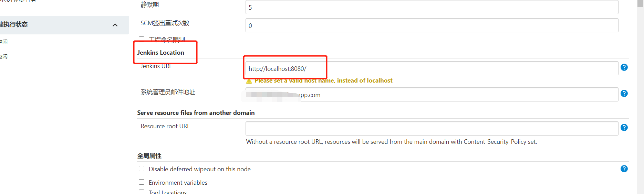Click the Jenkins URL text field
This screenshot has height=194, width=644.
(x=432, y=68)
